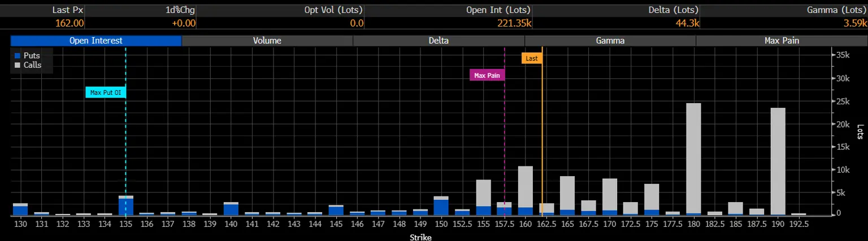Select the Open Interest tab
This screenshot has width=868, height=241.
(x=96, y=41)
